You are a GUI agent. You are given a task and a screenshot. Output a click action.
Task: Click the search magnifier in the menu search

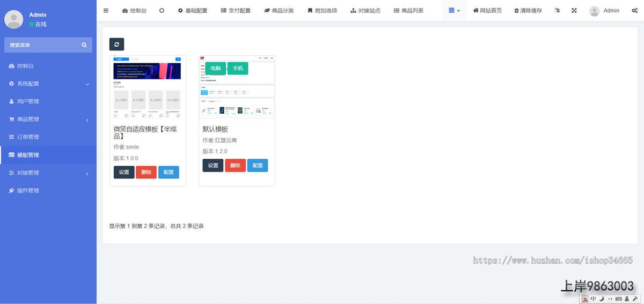pos(84,45)
